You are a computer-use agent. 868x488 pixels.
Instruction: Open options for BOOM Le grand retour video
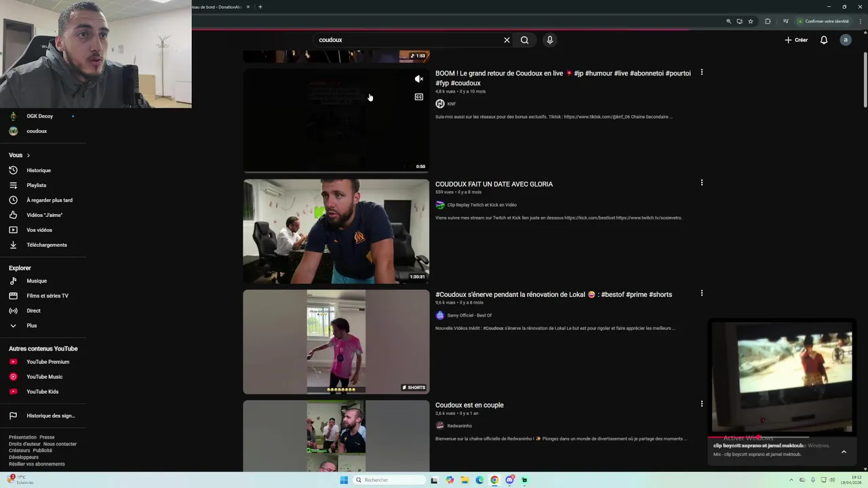tap(702, 72)
